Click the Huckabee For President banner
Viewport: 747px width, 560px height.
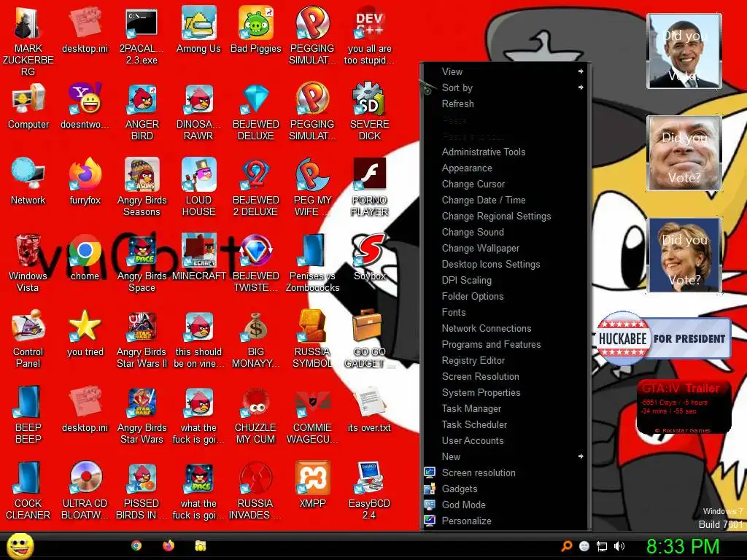[x=663, y=338]
